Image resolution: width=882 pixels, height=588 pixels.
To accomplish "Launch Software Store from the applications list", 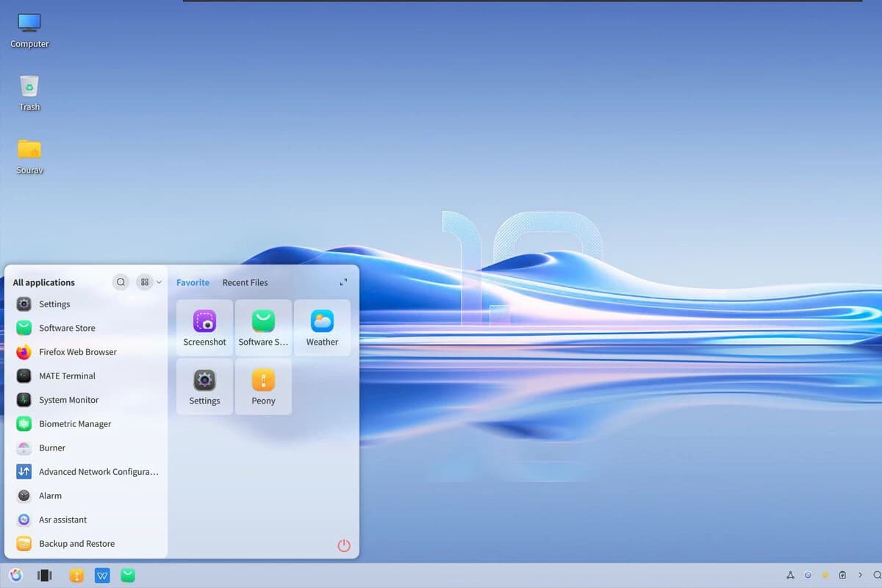I will coord(87,328).
